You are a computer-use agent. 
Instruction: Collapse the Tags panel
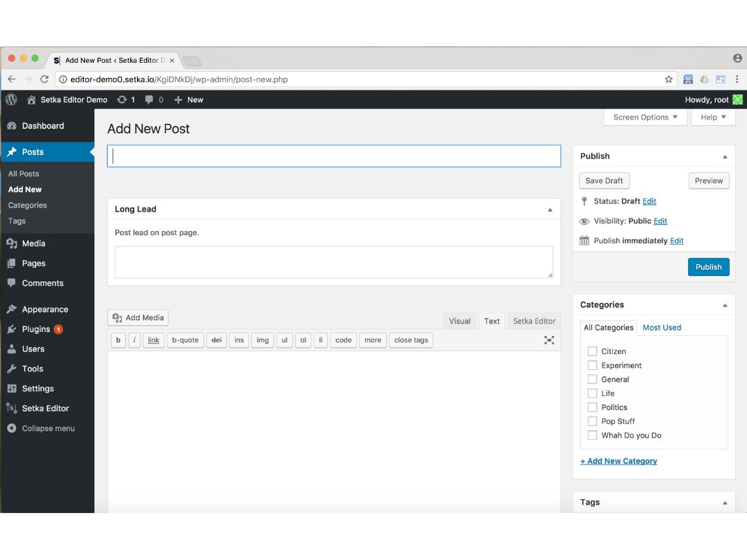click(x=725, y=503)
